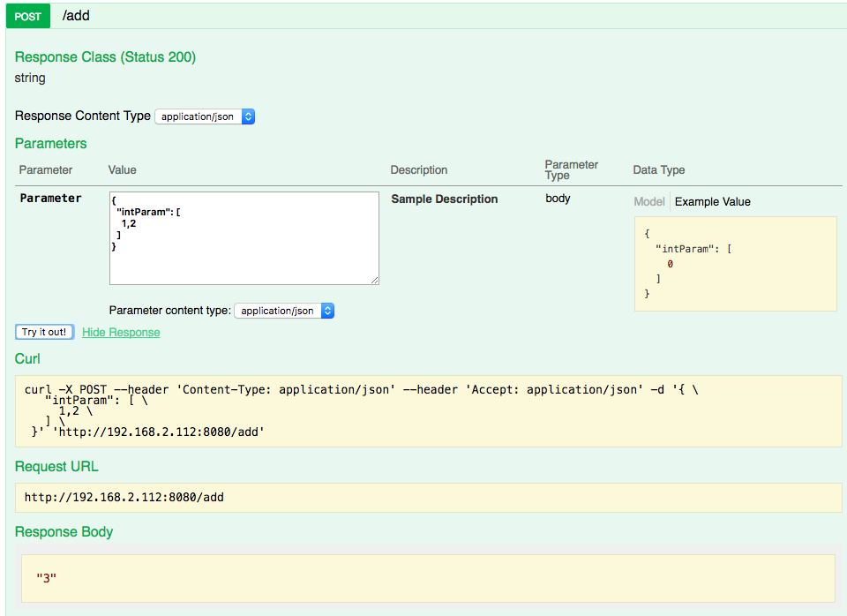Click the Parameters section heading
Viewport: 847px width, 616px height.
[x=51, y=143]
